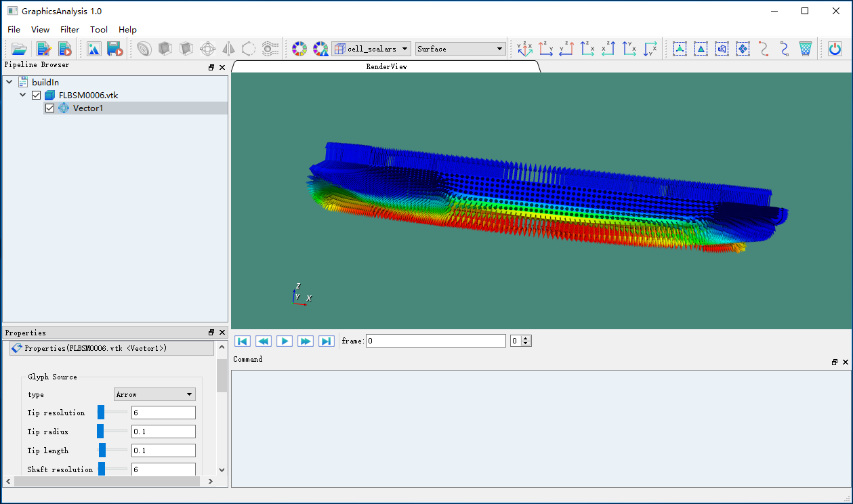Viewport: 853px width, 504px height.
Task: Open the cell_scalars dropdown
Action: (x=371, y=49)
